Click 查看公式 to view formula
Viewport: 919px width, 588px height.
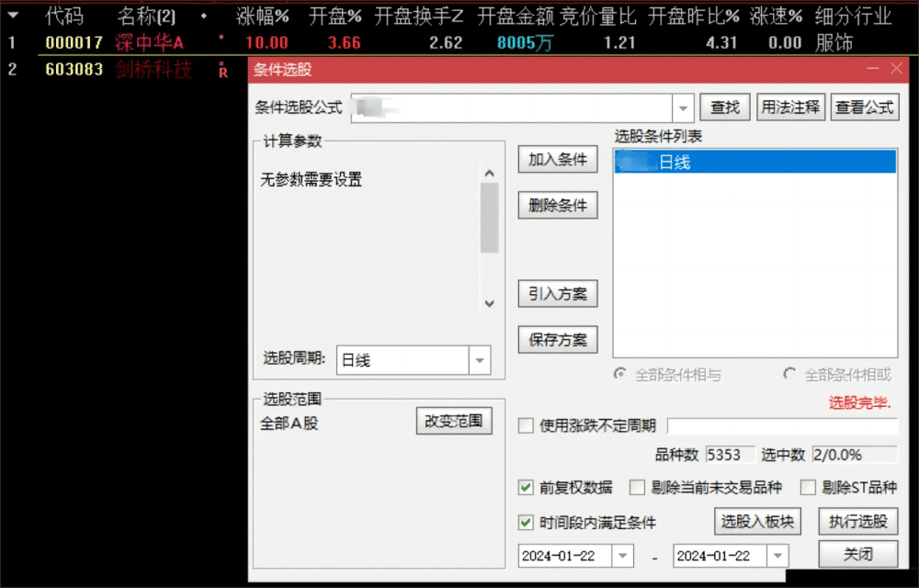[865, 107]
